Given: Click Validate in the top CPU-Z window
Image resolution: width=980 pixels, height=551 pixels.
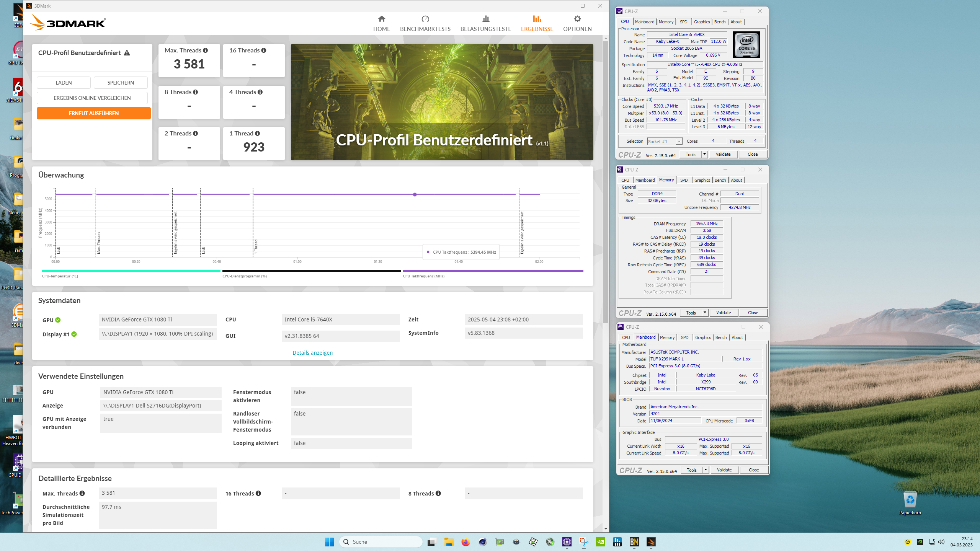Looking at the screenshot, I should coord(723,154).
